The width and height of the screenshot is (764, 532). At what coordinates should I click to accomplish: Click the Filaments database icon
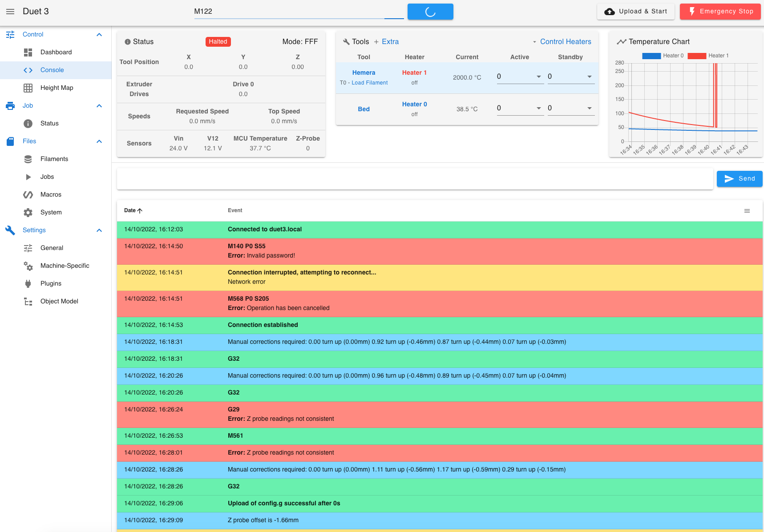pyautogui.click(x=28, y=159)
